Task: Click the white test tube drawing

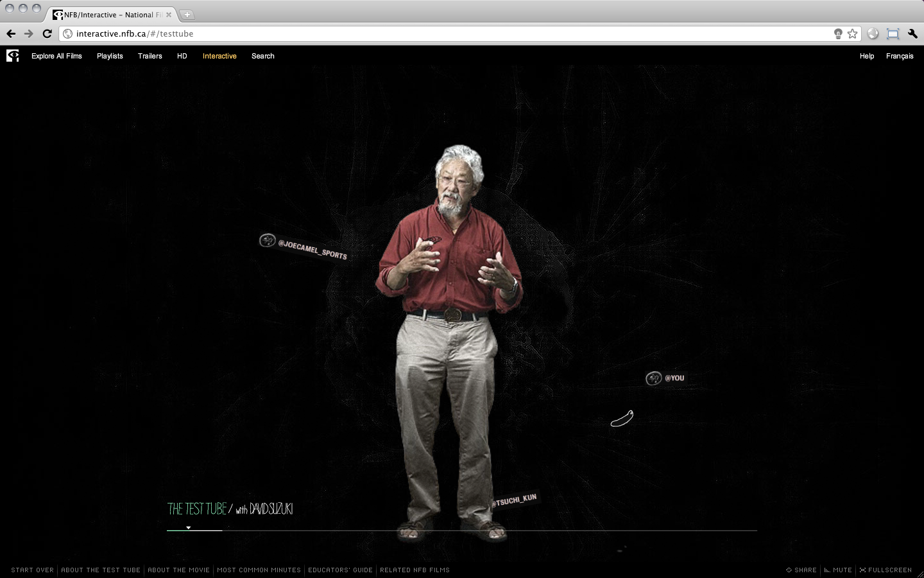Action: point(622,419)
